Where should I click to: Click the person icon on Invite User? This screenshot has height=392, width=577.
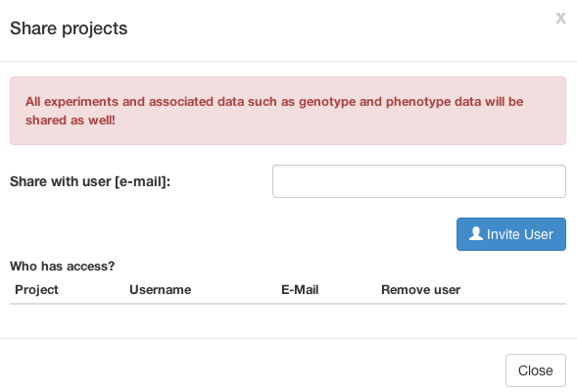click(x=476, y=233)
